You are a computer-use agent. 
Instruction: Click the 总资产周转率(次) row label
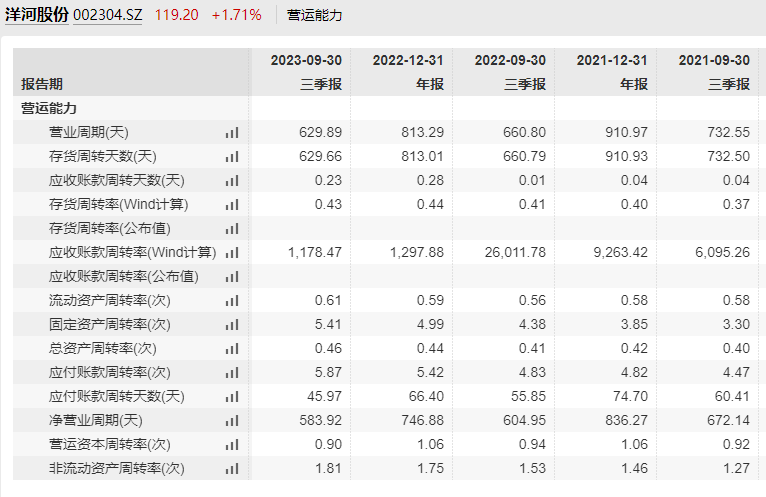(x=103, y=348)
